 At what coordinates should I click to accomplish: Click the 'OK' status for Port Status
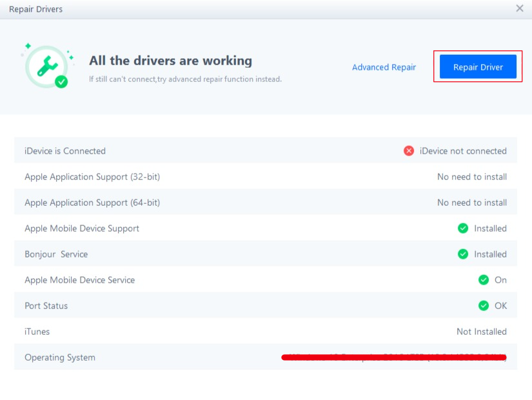[x=500, y=306]
